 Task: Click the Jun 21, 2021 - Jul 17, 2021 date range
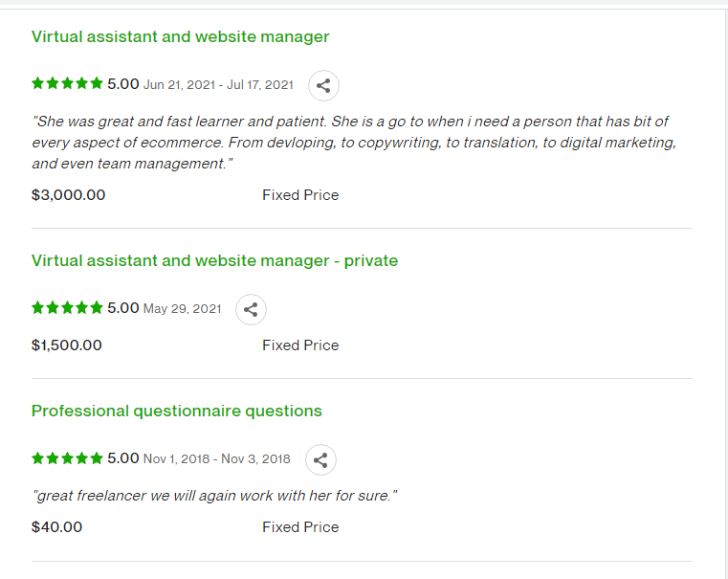coord(218,85)
